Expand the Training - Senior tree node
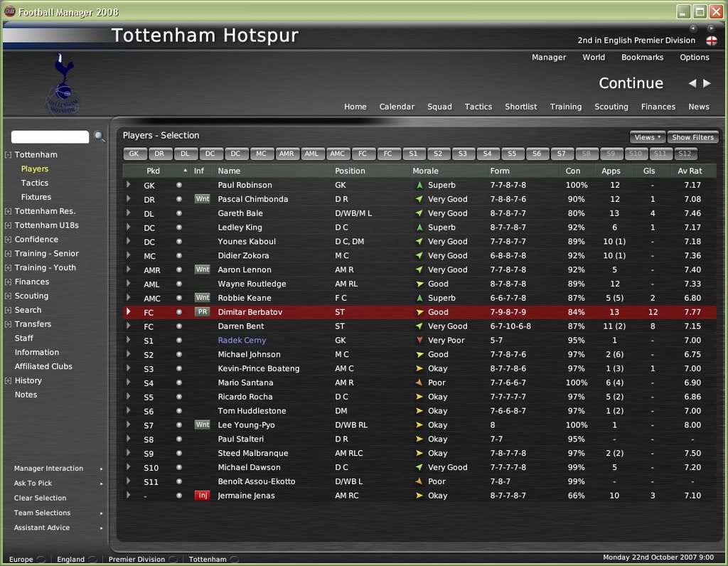This screenshot has width=728, height=566. pos(8,254)
